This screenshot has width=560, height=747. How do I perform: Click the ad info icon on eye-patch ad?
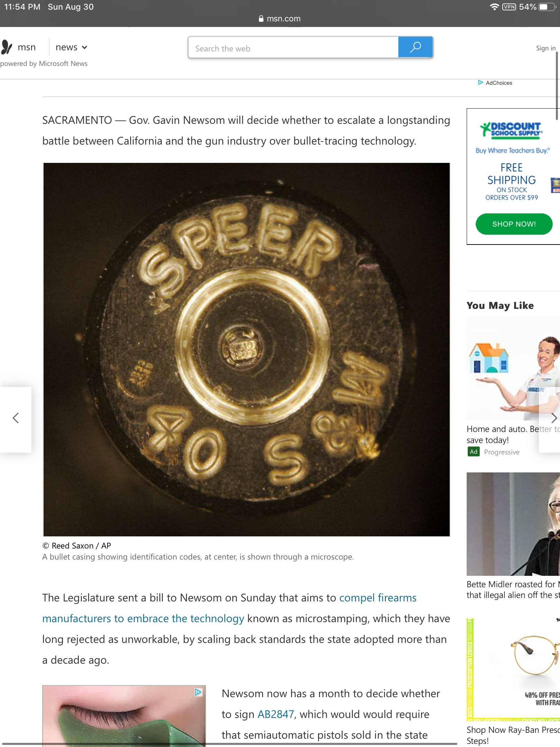[x=198, y=692]
